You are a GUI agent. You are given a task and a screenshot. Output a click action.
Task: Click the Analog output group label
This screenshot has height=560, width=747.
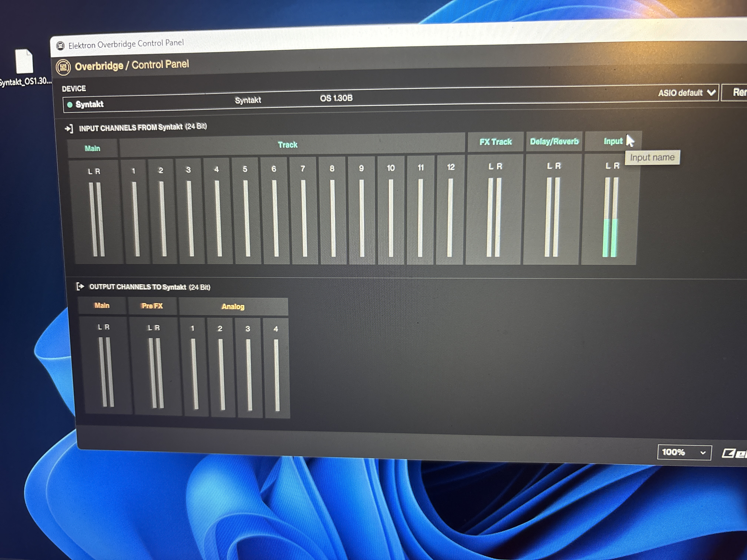(x=233, y=306)
